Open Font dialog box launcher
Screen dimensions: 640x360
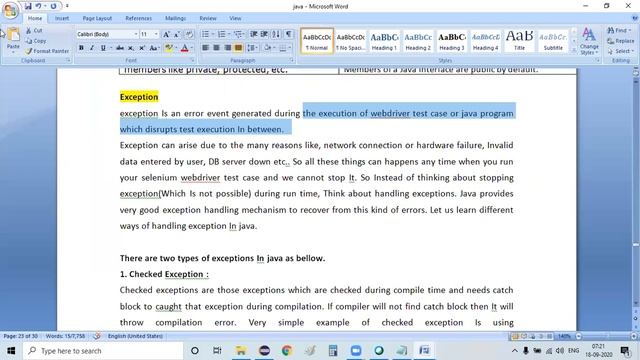(x=192, y=60)
